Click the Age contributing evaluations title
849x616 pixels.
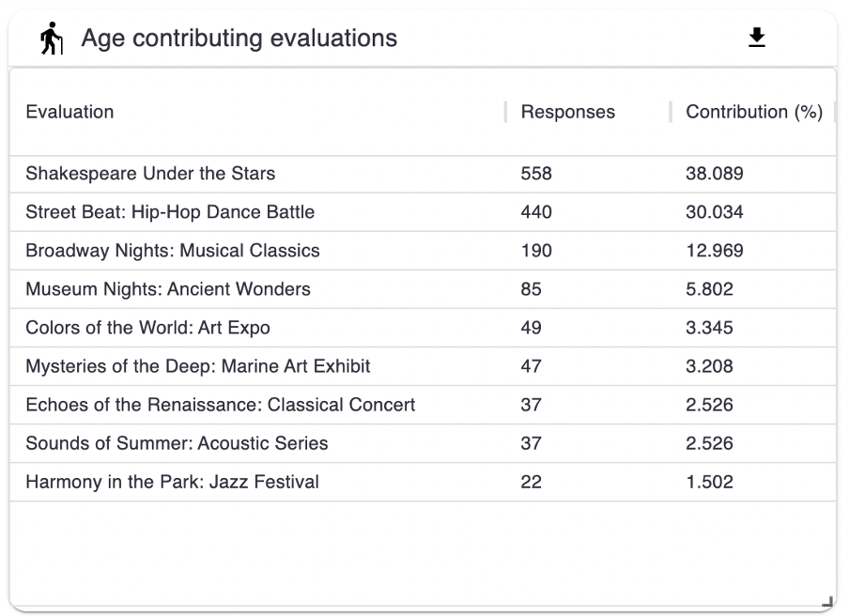[x=239, y=38]
